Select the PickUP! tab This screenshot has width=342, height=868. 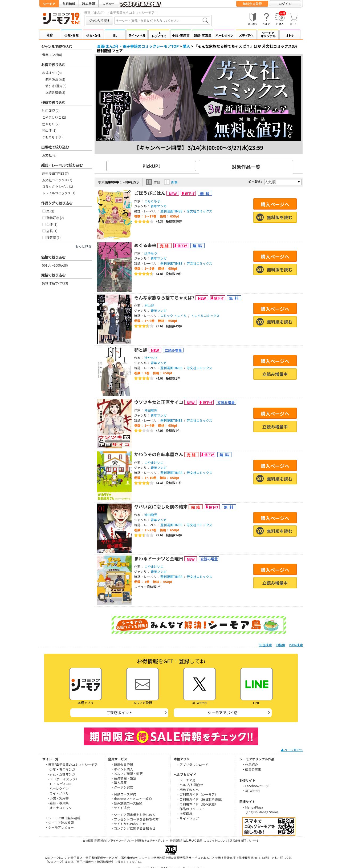(151, 166)
